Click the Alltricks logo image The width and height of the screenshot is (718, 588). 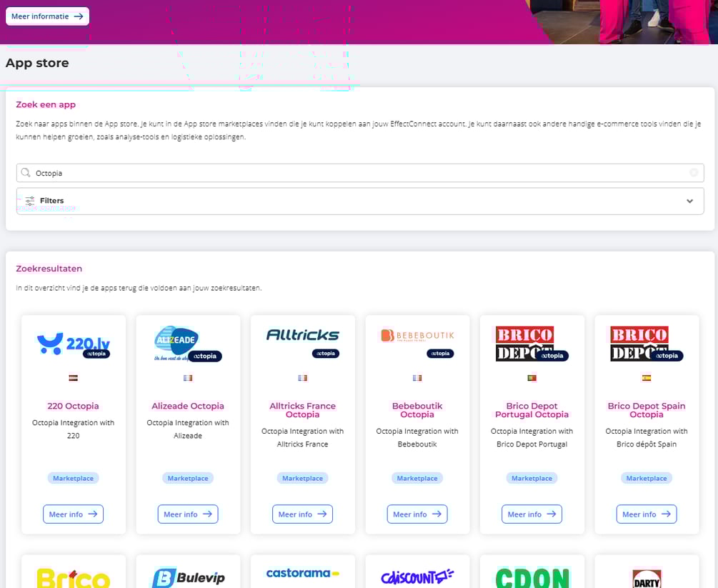tap(302, 337)
